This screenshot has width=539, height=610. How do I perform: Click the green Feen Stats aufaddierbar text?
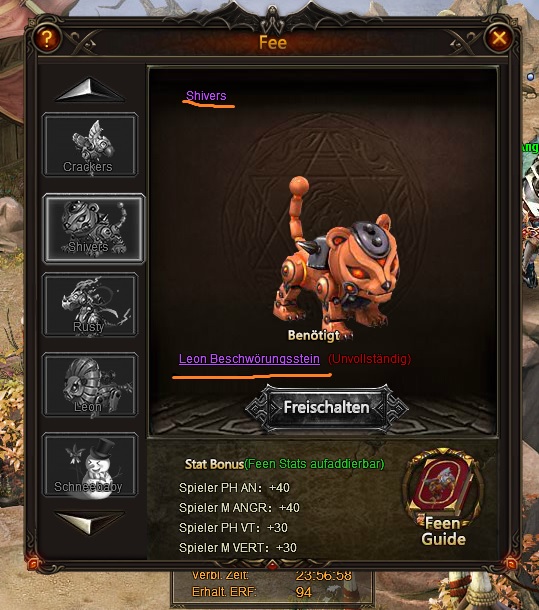click(x=314, y=464)
